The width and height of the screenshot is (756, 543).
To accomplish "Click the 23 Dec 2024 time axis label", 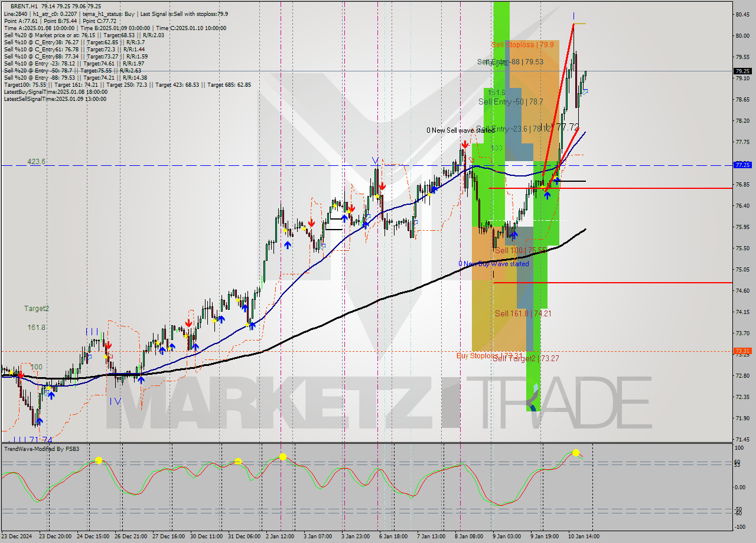I will pos(17,537).
